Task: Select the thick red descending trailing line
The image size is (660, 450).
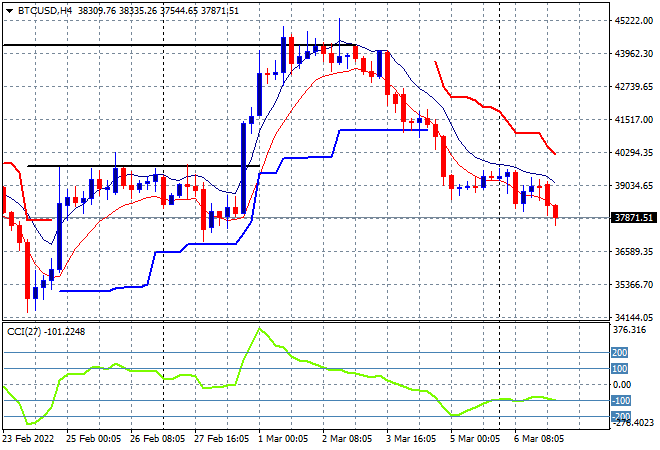Action: pos(495,109)
